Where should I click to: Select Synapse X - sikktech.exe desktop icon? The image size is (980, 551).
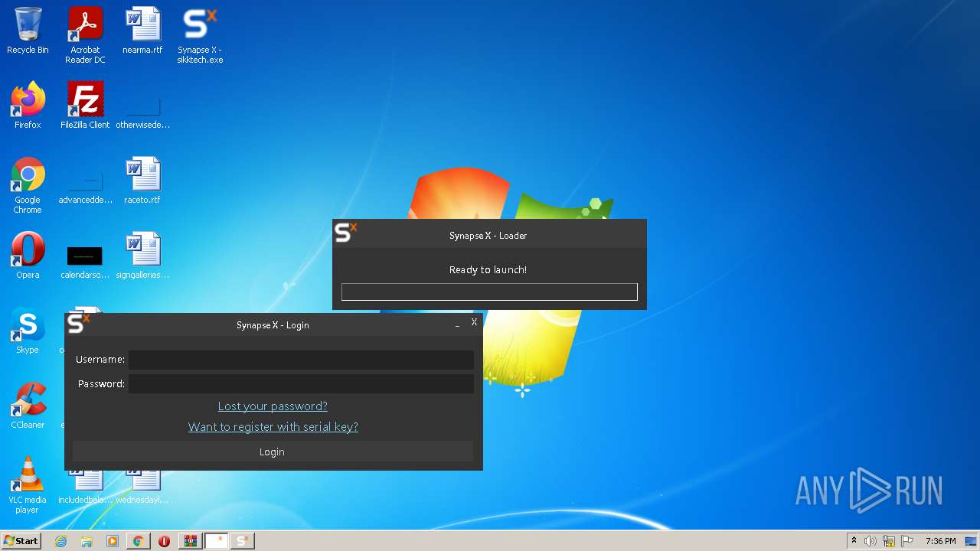pyautogui.click(x=200, y=36)
